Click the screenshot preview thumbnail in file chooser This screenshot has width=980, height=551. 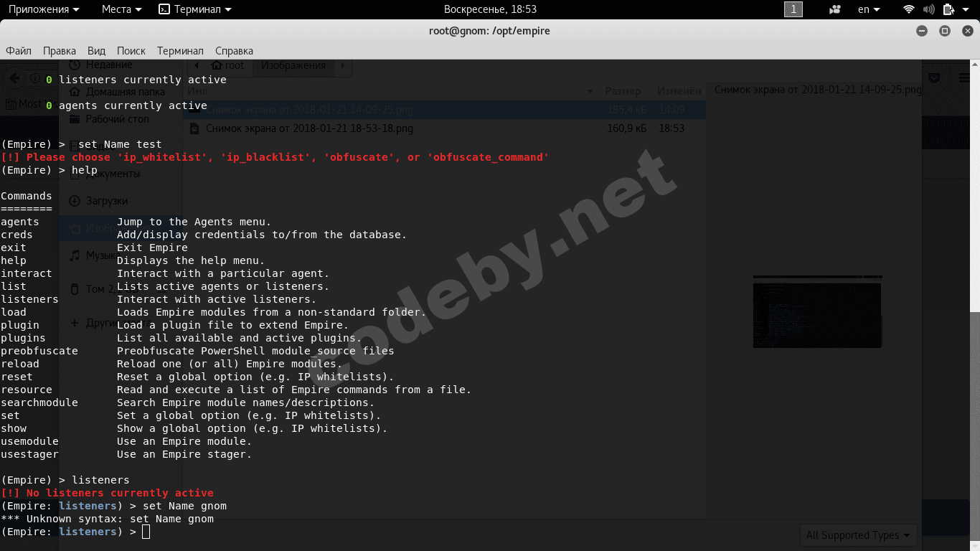tap(817, 311)
